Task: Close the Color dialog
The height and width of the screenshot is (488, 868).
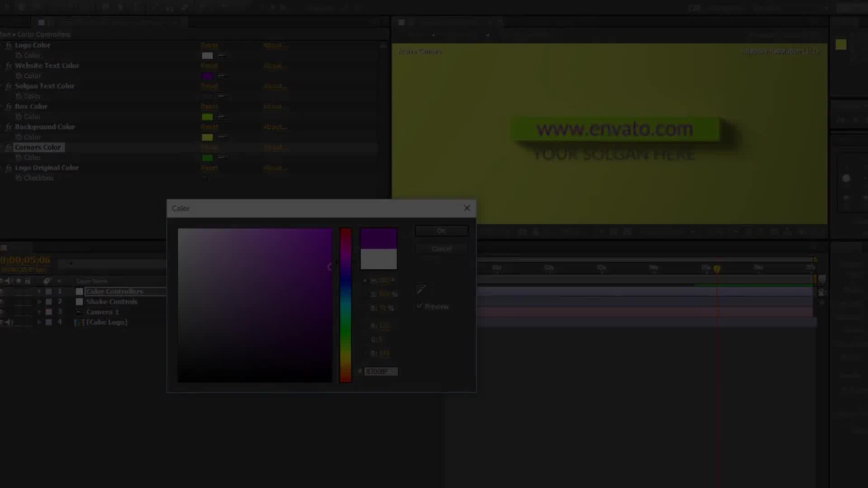Action: coord(467,208)
